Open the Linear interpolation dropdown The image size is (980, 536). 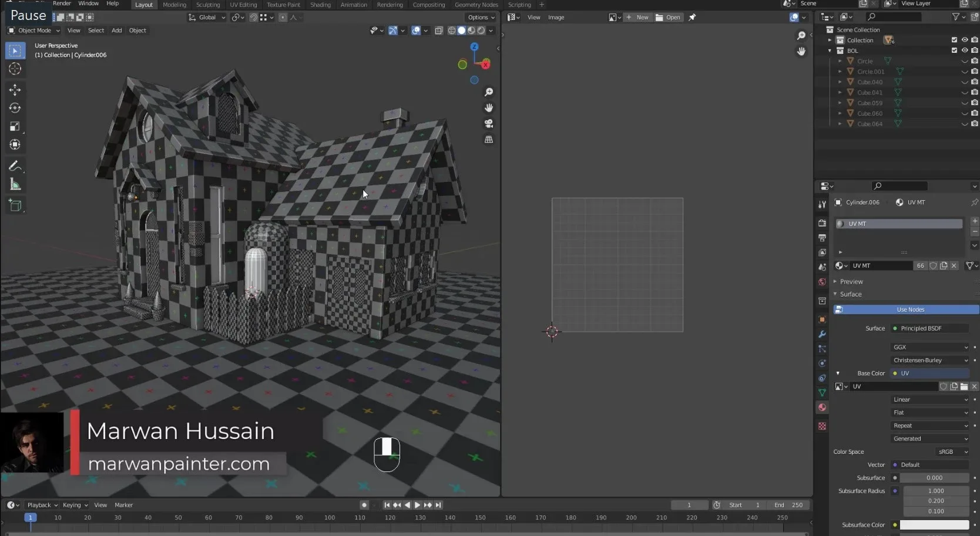(x=930, y=400)
